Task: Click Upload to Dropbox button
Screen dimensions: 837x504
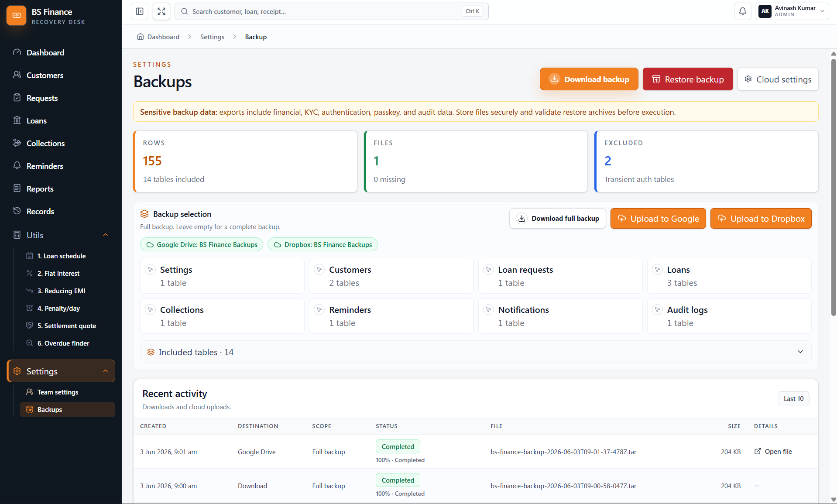Action: [x=761, y=218]
